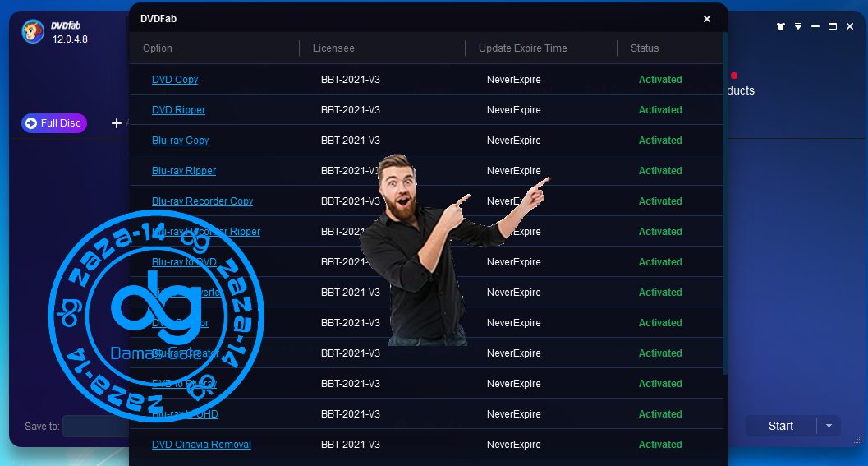Click the DVDFab monkey logo icon

[x=33, y=31]
